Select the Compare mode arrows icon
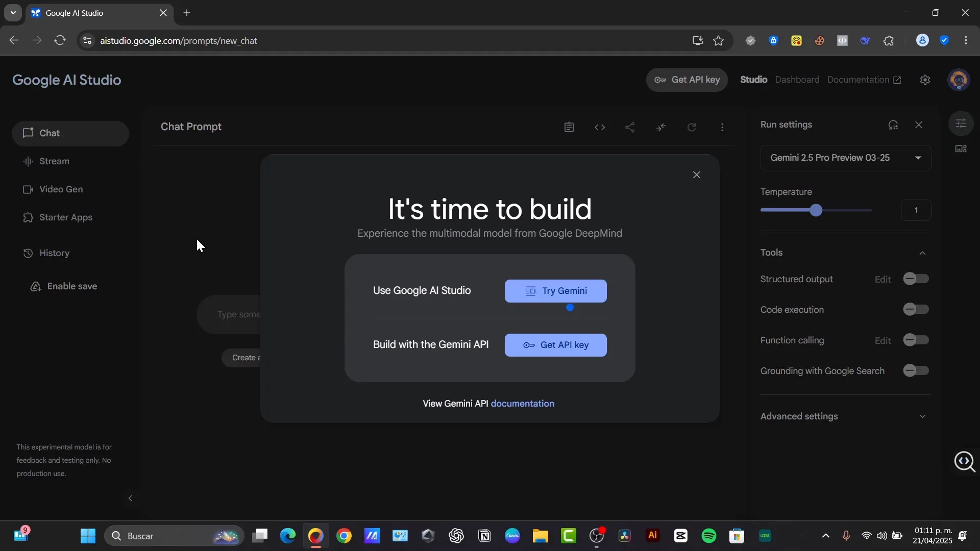This screenshot has width=980, height=551. (x=661, y=127)
